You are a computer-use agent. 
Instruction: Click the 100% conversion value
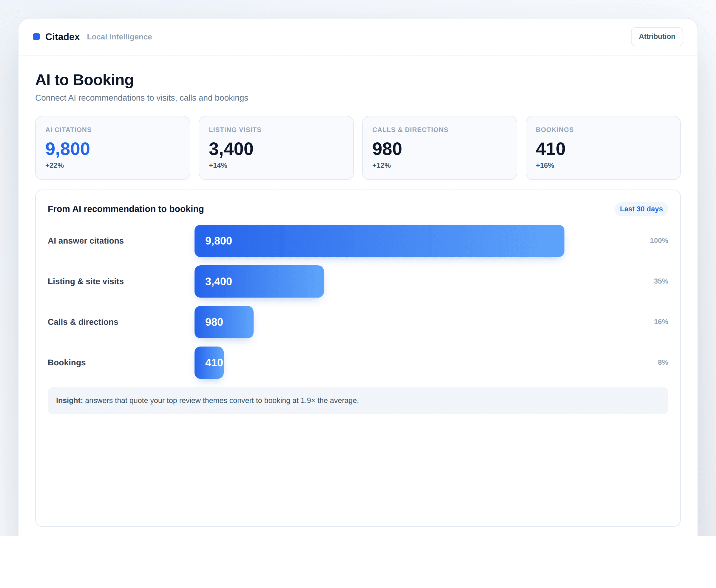coord(659,241)
